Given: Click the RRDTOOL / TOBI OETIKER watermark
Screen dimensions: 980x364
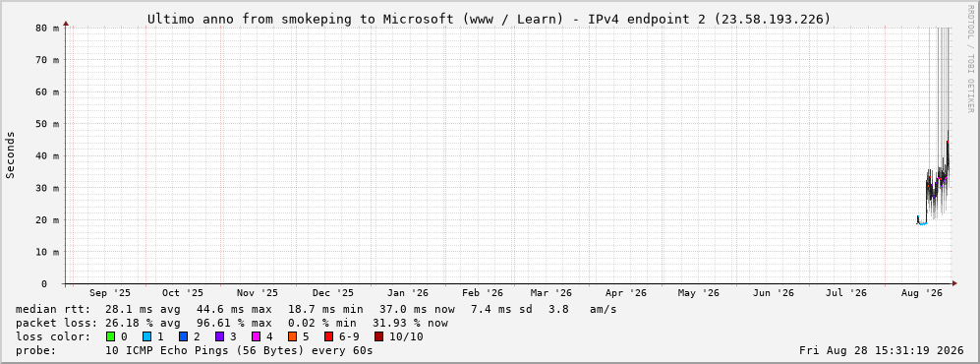Looking at the screenshot, I should (x=970, y=59).
